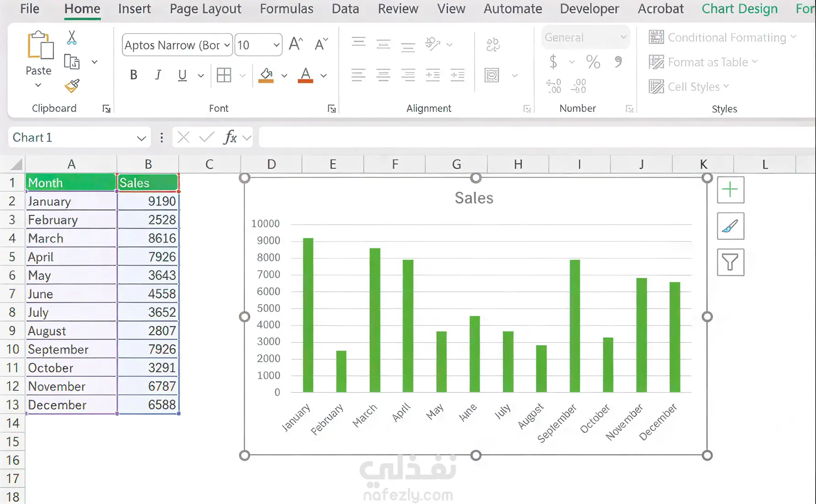Click the Wrap Text icon
Screen dimensions: 816x504
493,44
